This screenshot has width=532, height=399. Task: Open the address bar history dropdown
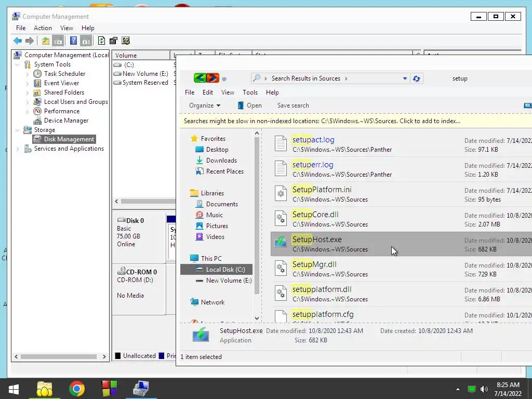pyautogui.click(x=405, y=79)
